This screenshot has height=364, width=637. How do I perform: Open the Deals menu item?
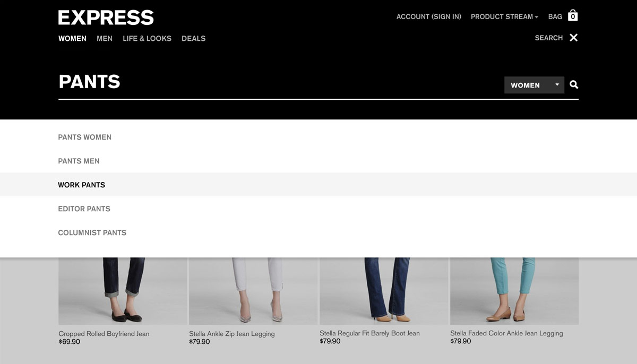[193, 39]
